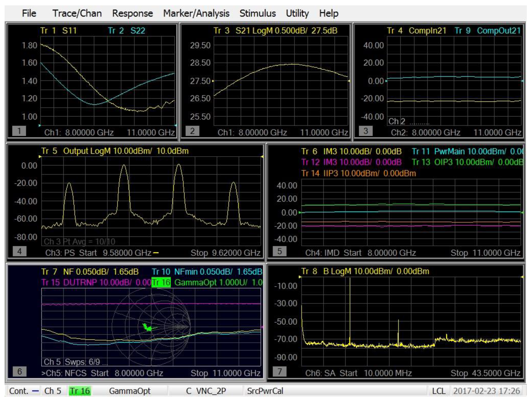Click Ch1 start frequency 8.00000 GHz in window 1

(x=79, y=132)
